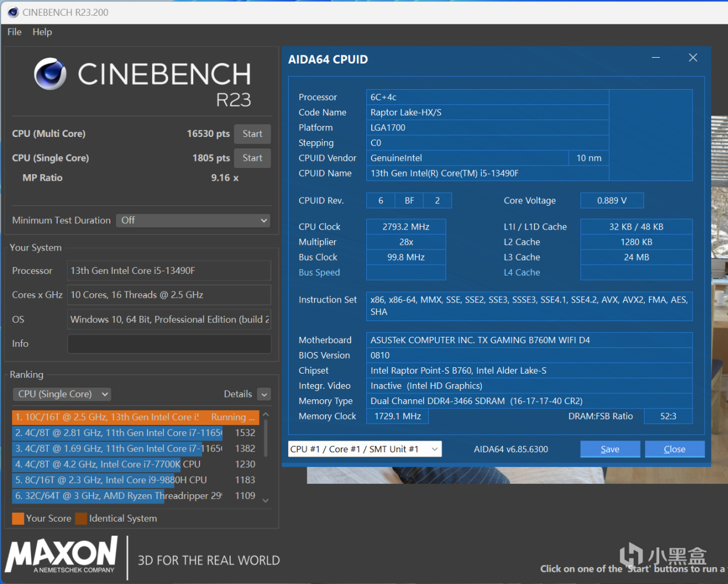Click the Identical System legend swatch

(81, 519)
